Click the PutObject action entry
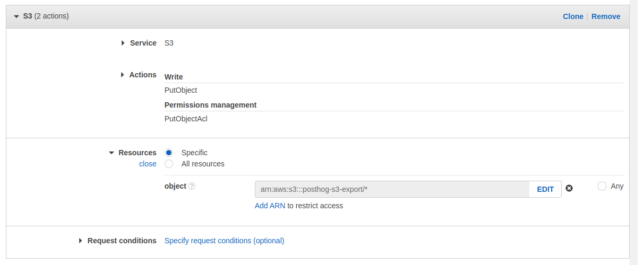The width and height of the screenshot is (644, 265). tap(181, 90)
